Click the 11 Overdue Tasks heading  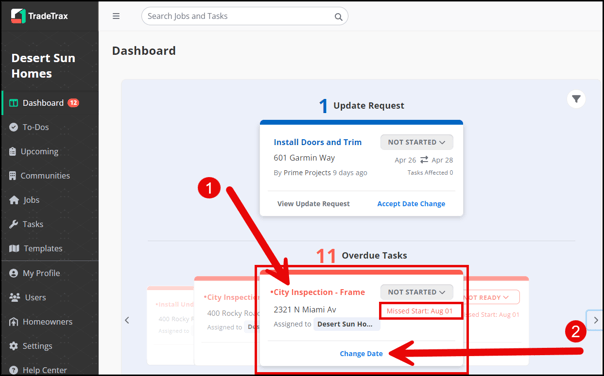[x=361, y=255]
